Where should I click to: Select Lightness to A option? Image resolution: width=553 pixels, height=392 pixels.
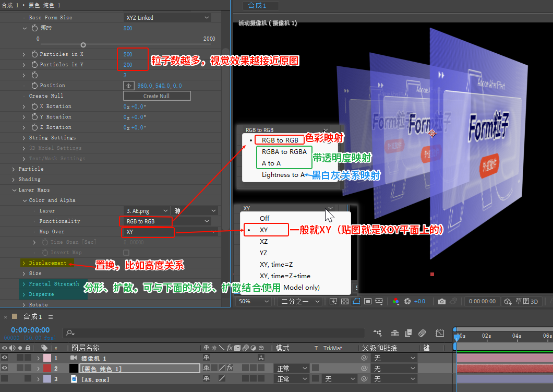283,175
